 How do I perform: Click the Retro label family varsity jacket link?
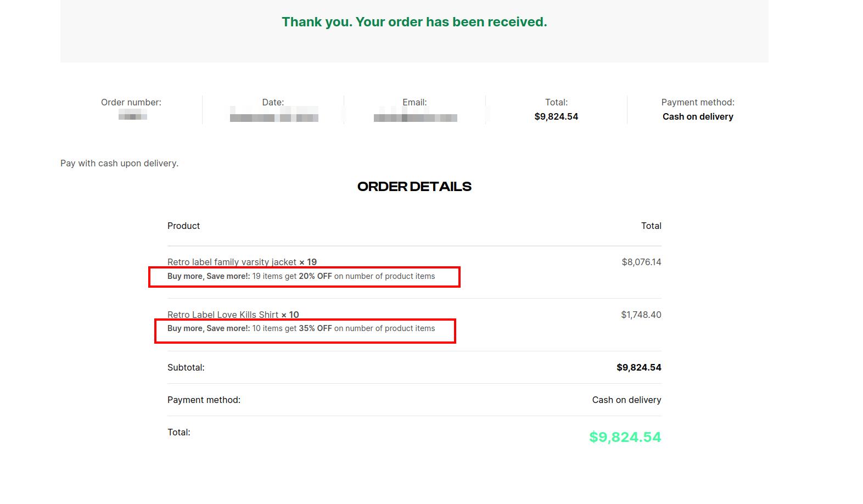click(x=232, y=262)
